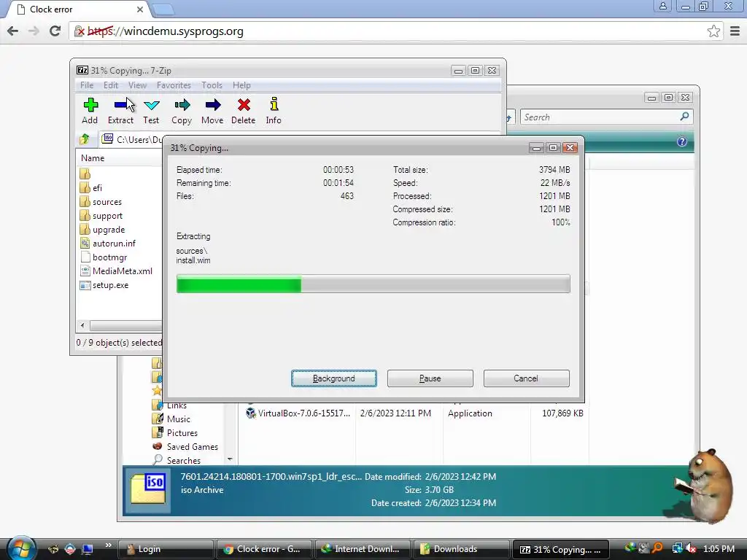Open the Pictures folder in Explorer sidebar
The width and height of the screenshot is (747, 560).
[175, 433]
